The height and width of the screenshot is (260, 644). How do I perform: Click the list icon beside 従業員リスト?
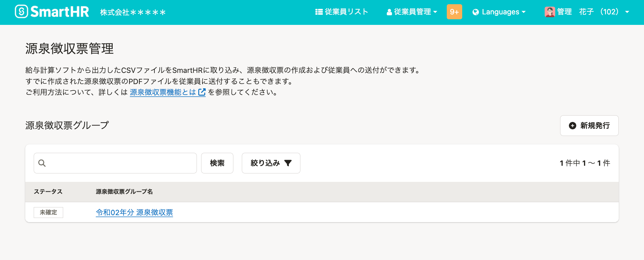pos(319,12)
